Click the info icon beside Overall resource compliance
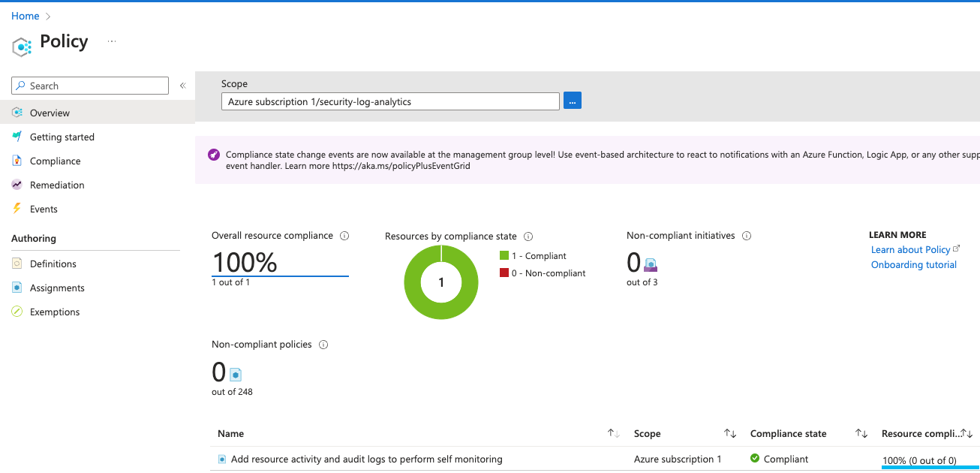 pos(344,236)
